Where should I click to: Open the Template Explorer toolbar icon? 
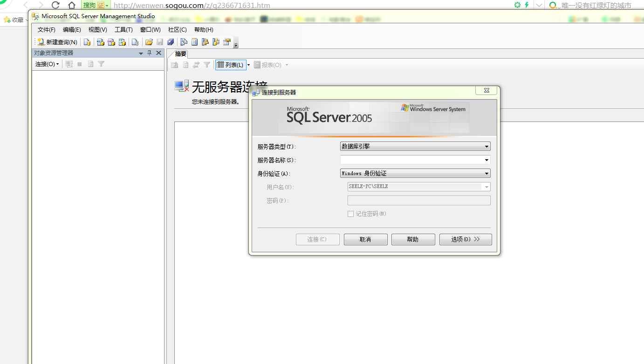[216, 42]
